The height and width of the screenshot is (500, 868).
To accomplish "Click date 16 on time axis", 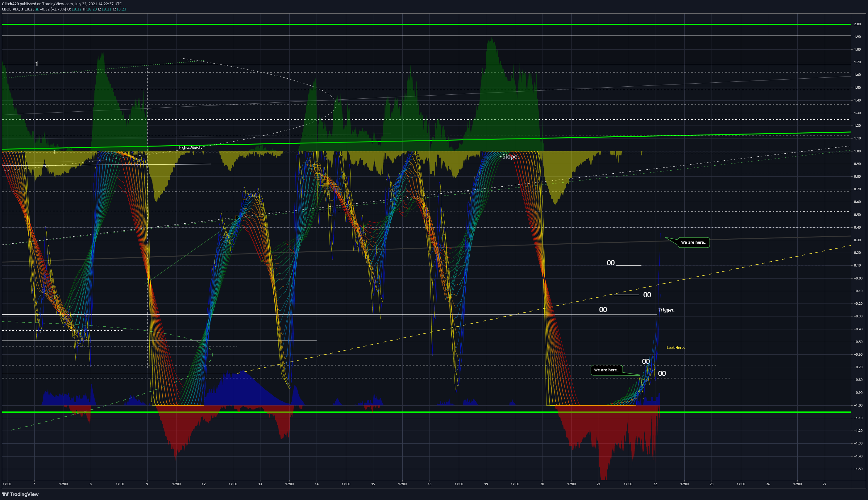I will [x=429, y=484].
